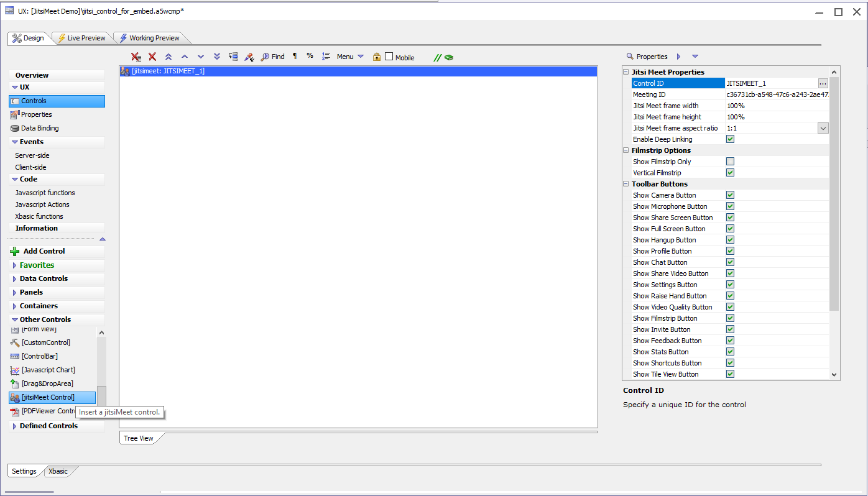Toggle the Enable Deep Linking checkbox
The image size is (868, 496).
click(x=730, y=139)
